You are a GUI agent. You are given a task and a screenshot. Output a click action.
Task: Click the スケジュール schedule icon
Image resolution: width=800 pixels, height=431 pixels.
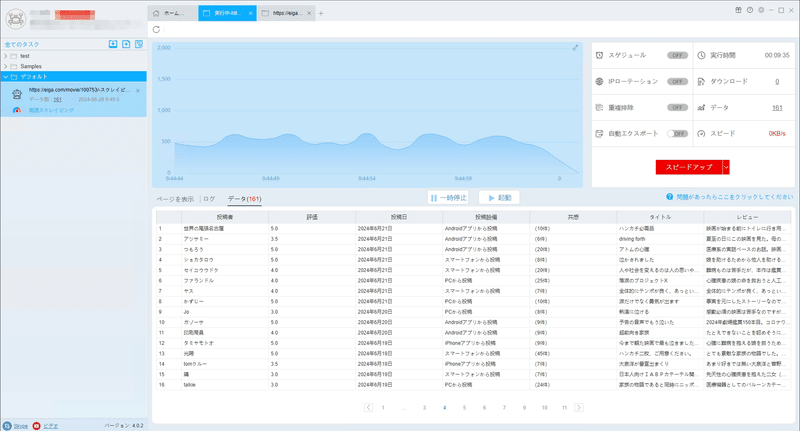click(x=599, y=55)
